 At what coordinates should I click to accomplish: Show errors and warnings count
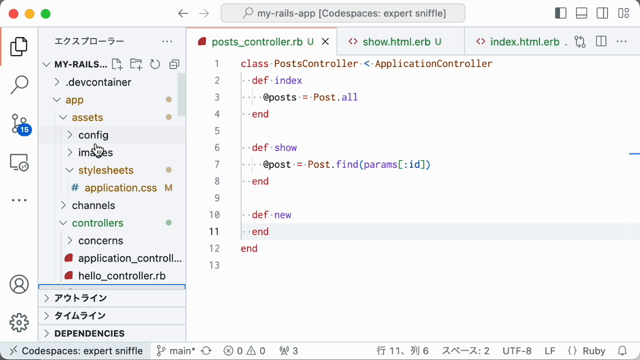pos(244,351)
